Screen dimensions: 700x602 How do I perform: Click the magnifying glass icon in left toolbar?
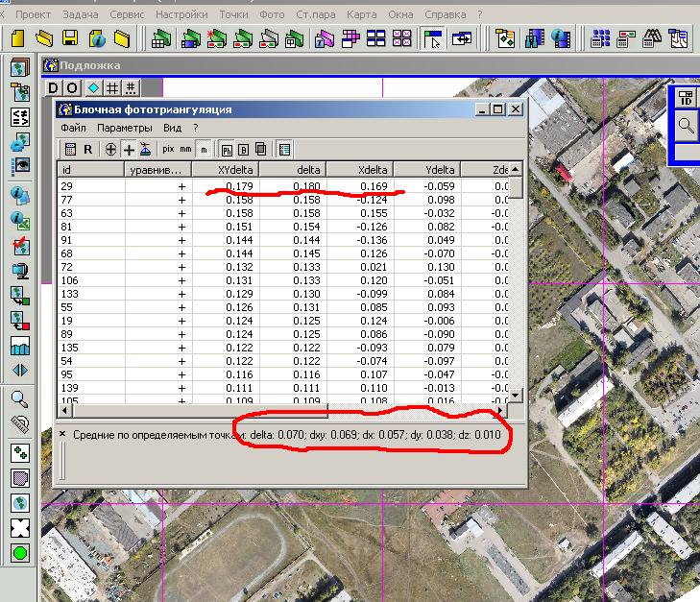point(20,399)
